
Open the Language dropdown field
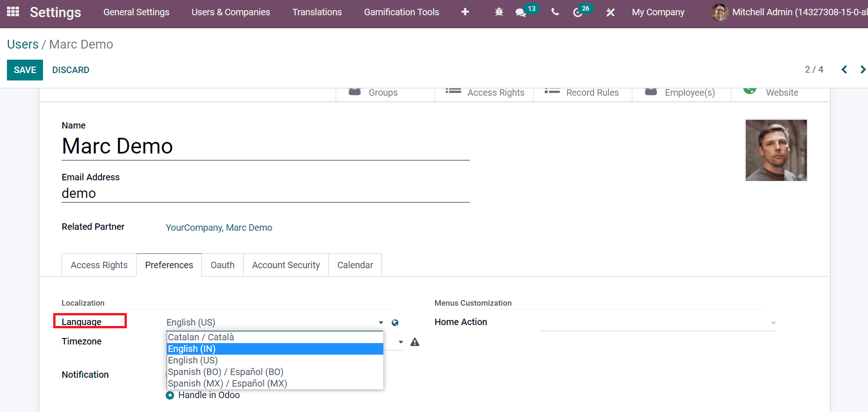pos(275,322)
